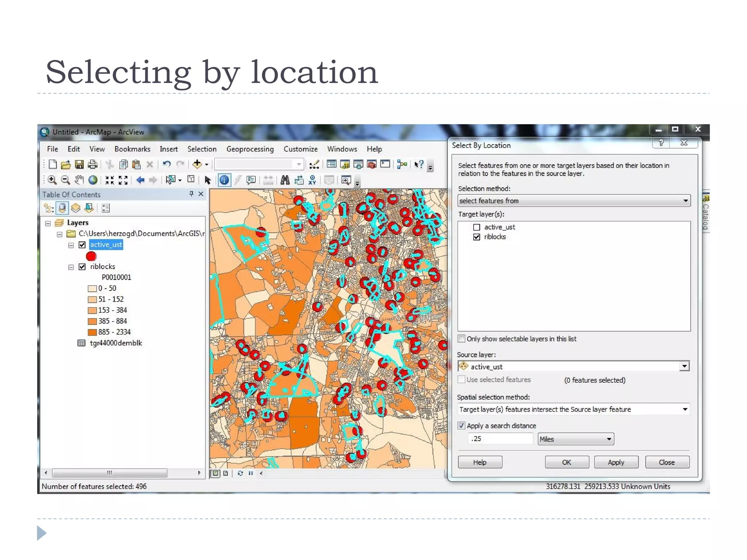The width and height of the screenshot is (747, 560).
Task: Click the Full Extent globe icon
Action: 93,180
